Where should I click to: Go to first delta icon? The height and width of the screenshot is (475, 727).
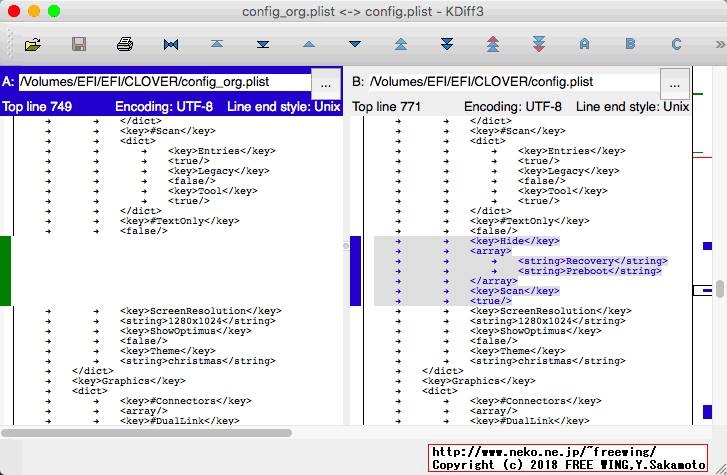[x=217, y=44]
